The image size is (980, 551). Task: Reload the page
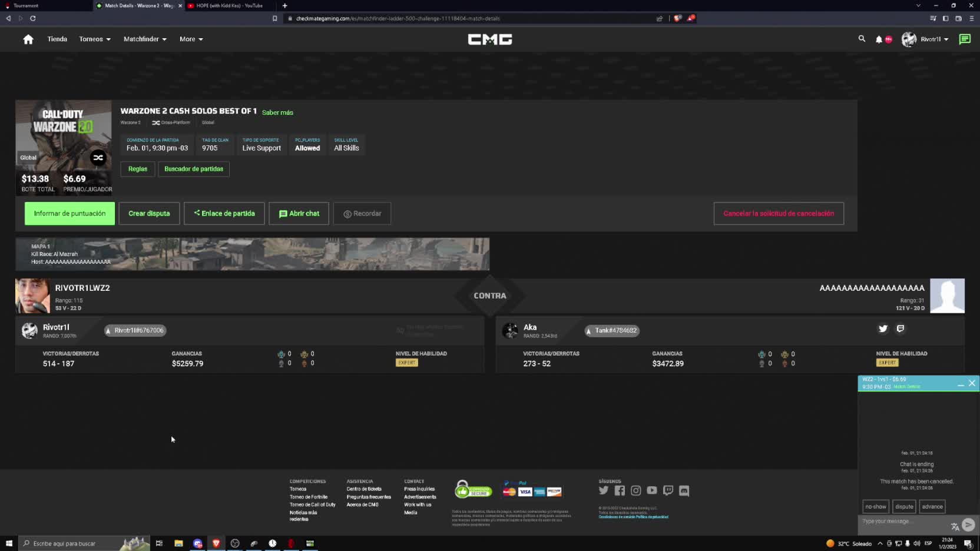coord(33,18)
